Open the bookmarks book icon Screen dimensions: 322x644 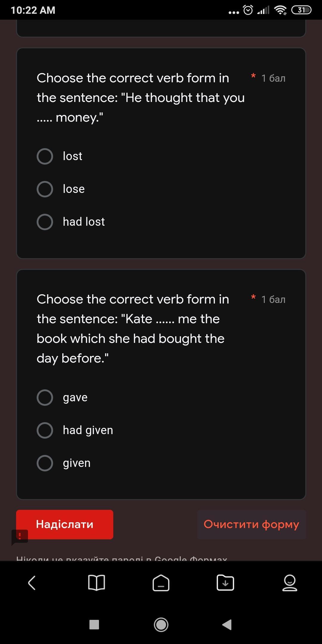click(x=97, y=583)
